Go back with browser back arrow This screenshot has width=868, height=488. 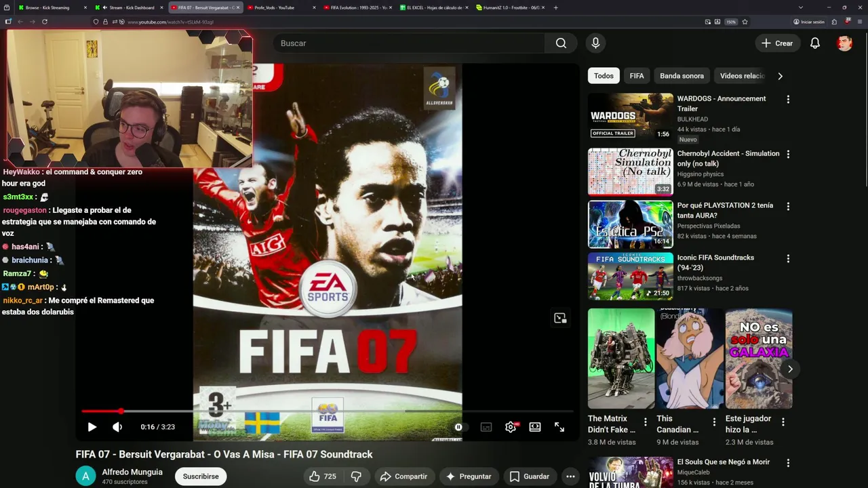[x=20, y=22]
